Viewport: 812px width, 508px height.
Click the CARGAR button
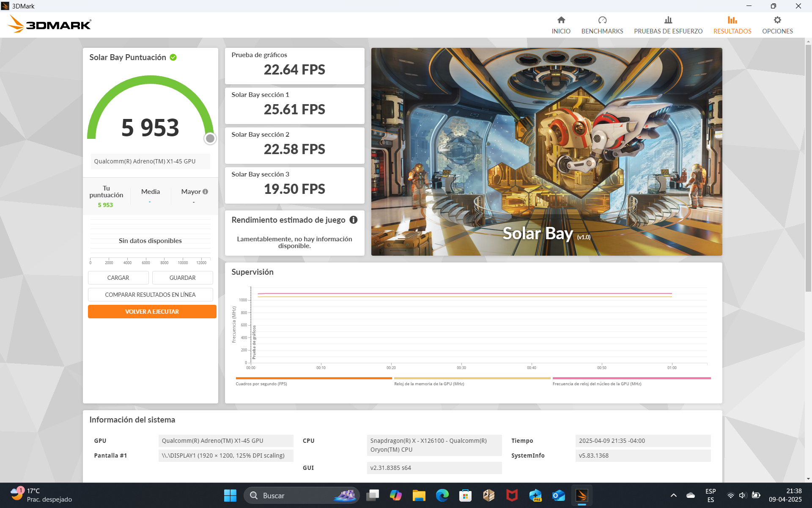118,278
